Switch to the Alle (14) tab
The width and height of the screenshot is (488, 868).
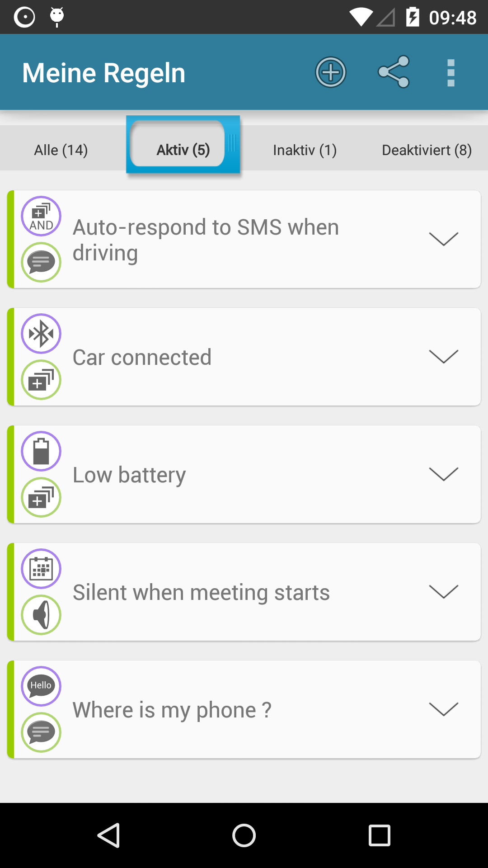pyautogui.click(x=61, y=150)
